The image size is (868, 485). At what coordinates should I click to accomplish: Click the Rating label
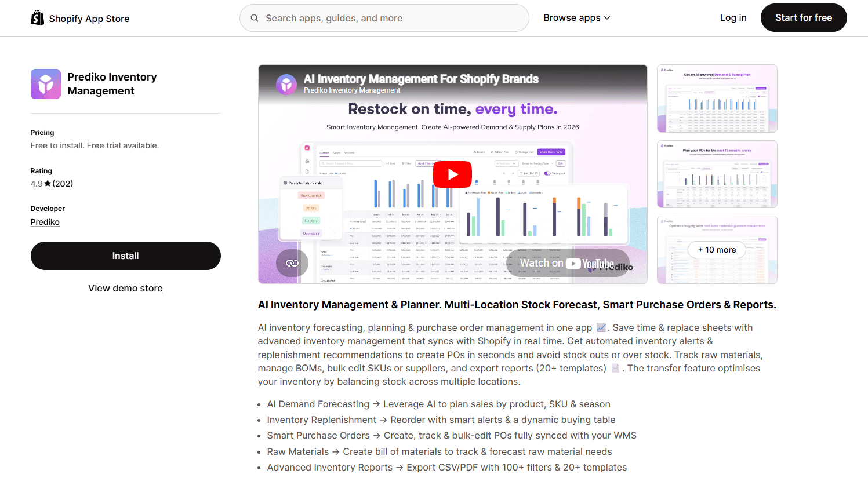41,171
